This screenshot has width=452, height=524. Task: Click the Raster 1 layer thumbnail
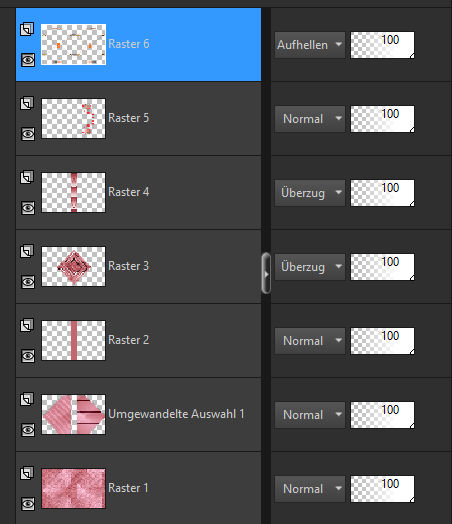pos(73,488)
